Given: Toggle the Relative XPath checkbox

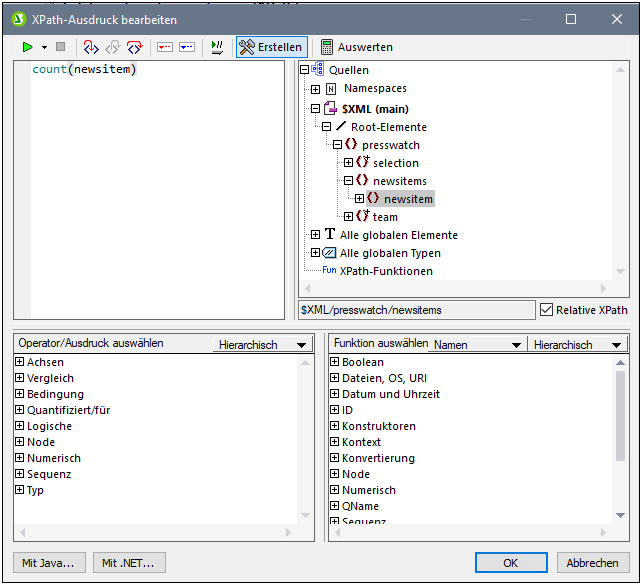Looking at the screenshot, I should (545, 310).
